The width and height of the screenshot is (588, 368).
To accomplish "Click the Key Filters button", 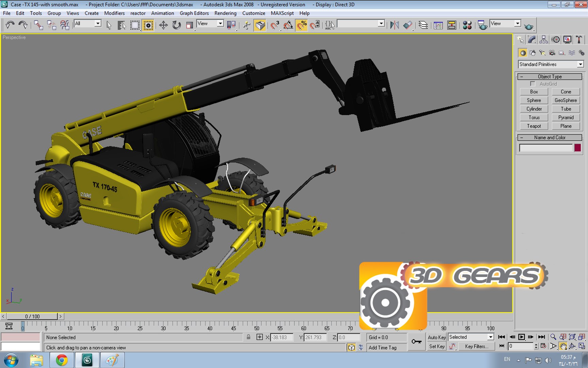I will tap(476, 346).
